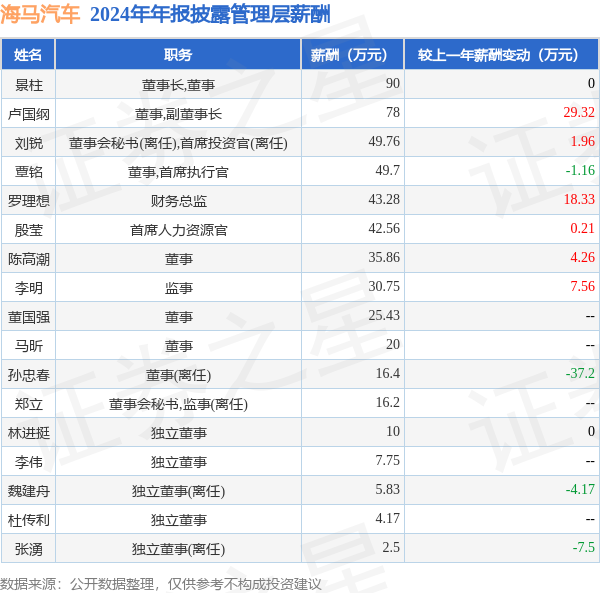Click 董事会秘书(离任),首席投资官(离任) cell
This screenshot has height=593, width=600.
click(178, 143)
